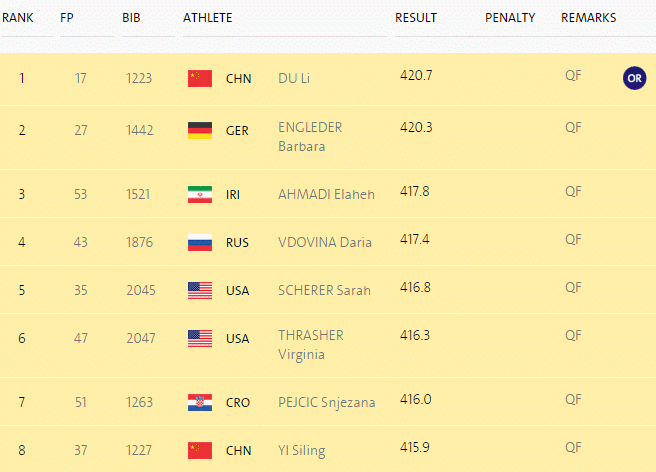The image size is (656, 472).
Task: Click the BIB column header
Action: point(131,18)
